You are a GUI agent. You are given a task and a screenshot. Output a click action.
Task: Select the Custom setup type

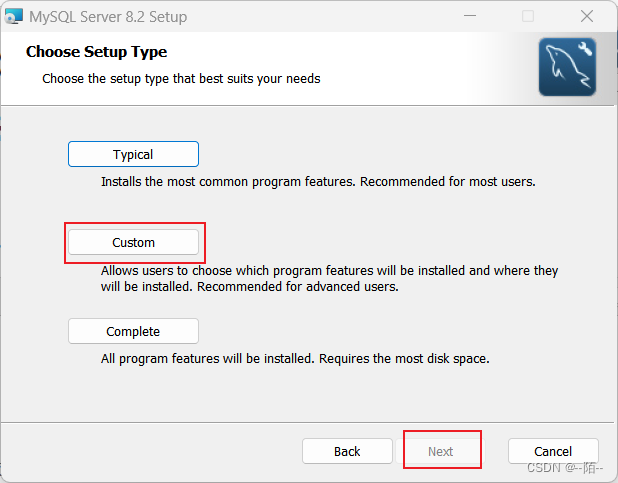(x=133, y=242)
